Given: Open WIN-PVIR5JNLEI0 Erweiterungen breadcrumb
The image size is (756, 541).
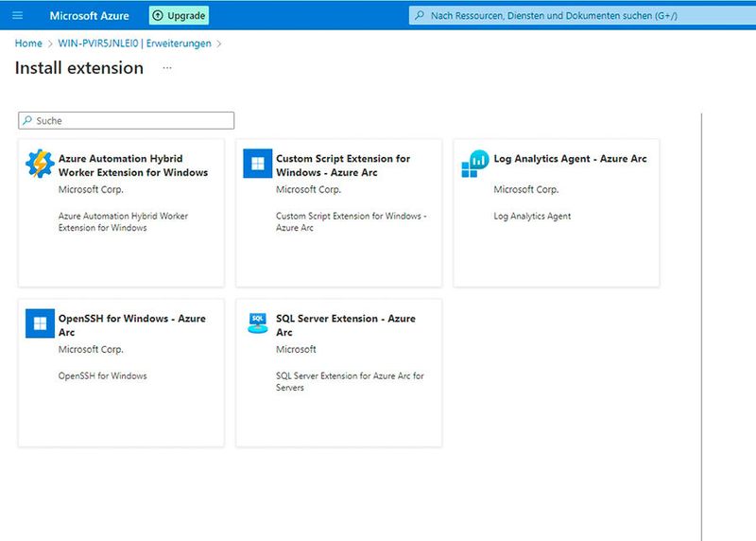Looking at the screenshot, I should (134, 44).
